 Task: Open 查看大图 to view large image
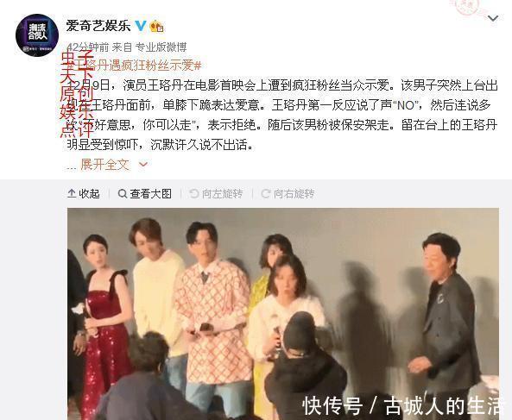[145, 194]
